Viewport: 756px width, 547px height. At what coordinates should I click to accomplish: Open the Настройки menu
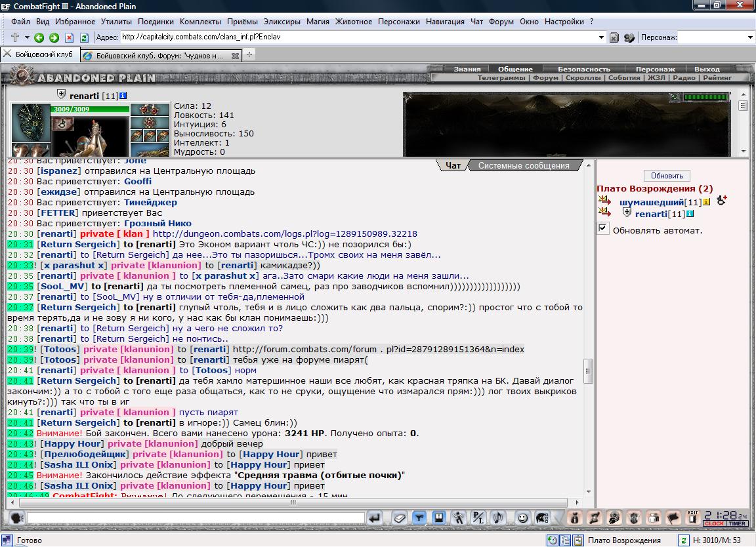[x=564, y=22]
